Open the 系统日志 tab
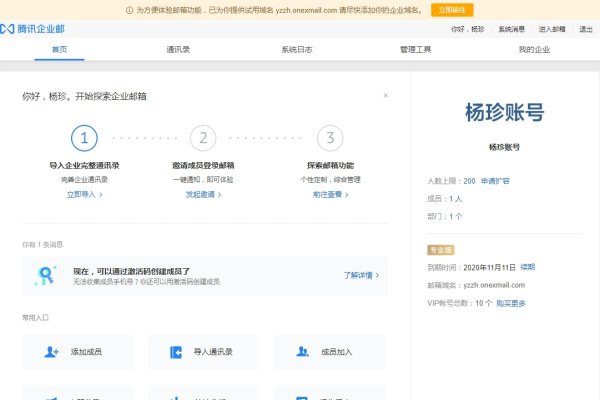The image size is (600, 400). click(x=297, y=49)
